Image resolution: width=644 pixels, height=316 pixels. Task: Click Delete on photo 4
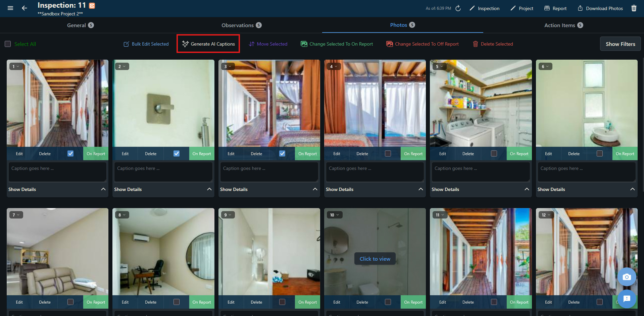coord(362,153)
